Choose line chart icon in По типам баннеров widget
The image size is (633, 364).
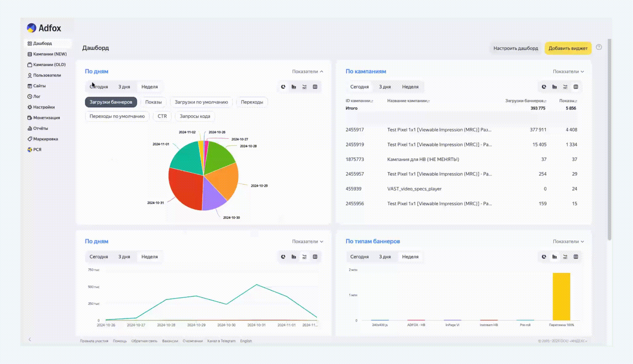click(565, 257)
